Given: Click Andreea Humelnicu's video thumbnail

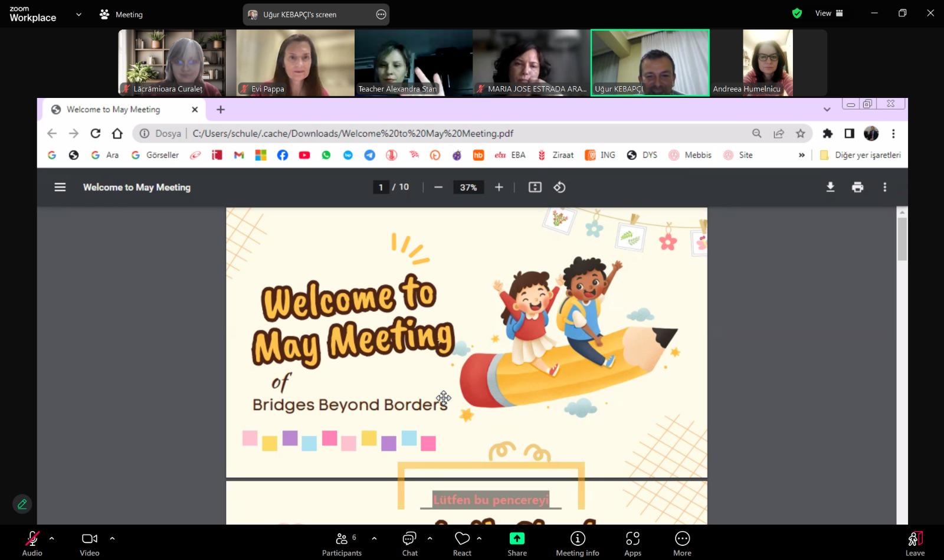Looking at the screenshot, I should tap(767, 63).
